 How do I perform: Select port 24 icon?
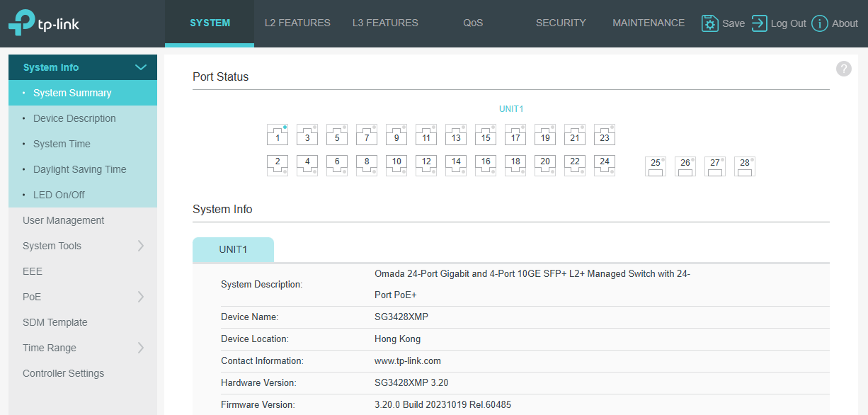(605, 165)
